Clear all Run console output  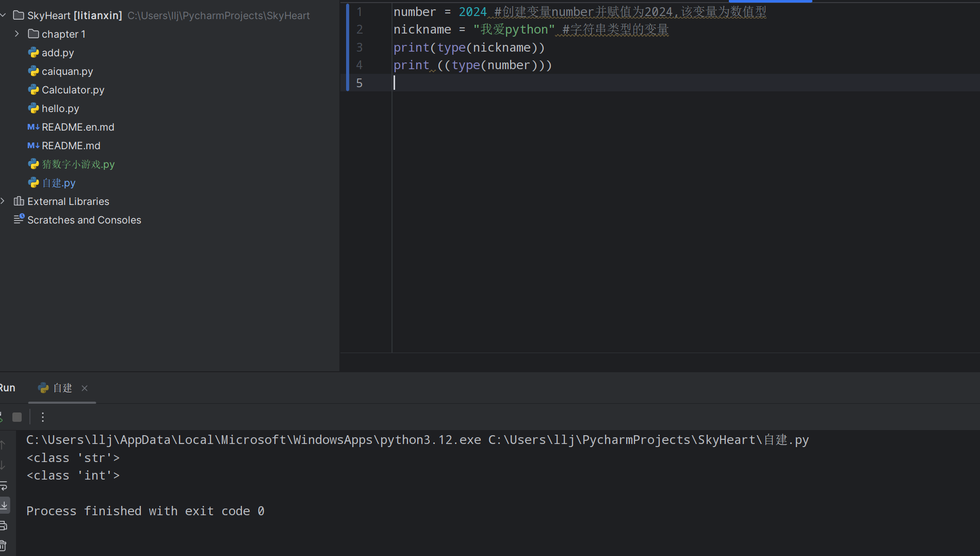point(3,546)
